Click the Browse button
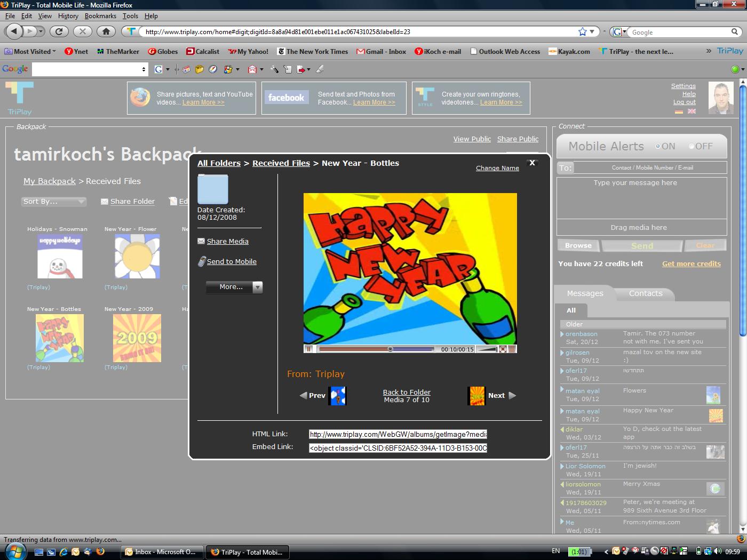The height and width of the screenshot is (560, 747). click(578, 246)
